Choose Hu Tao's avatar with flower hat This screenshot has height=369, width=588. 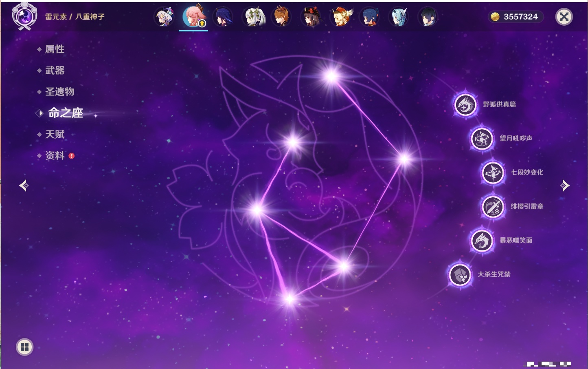(312, 17)
